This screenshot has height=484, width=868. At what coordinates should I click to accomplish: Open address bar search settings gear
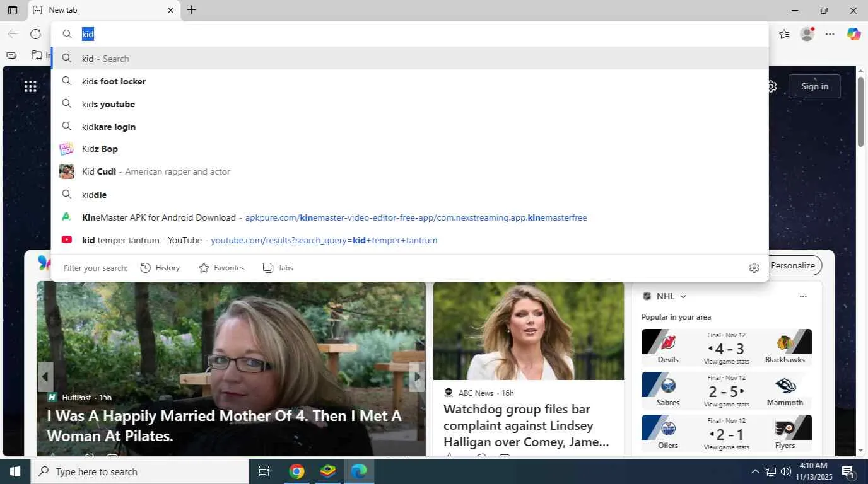(x=754, y=268)
